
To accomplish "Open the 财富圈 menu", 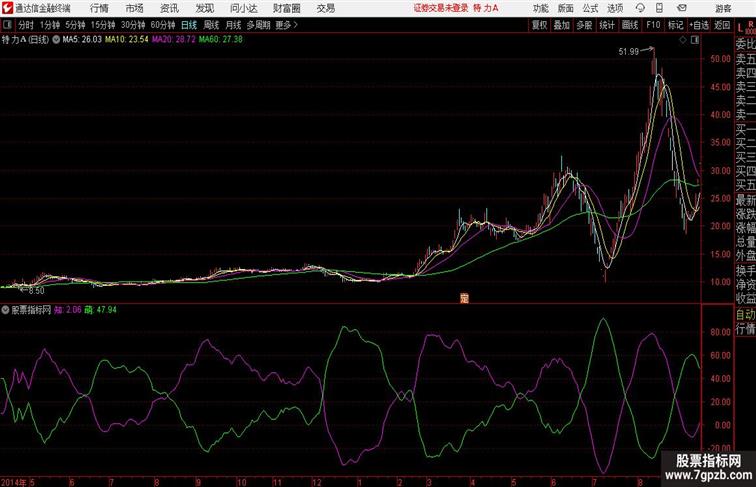I will coord(287,8).
